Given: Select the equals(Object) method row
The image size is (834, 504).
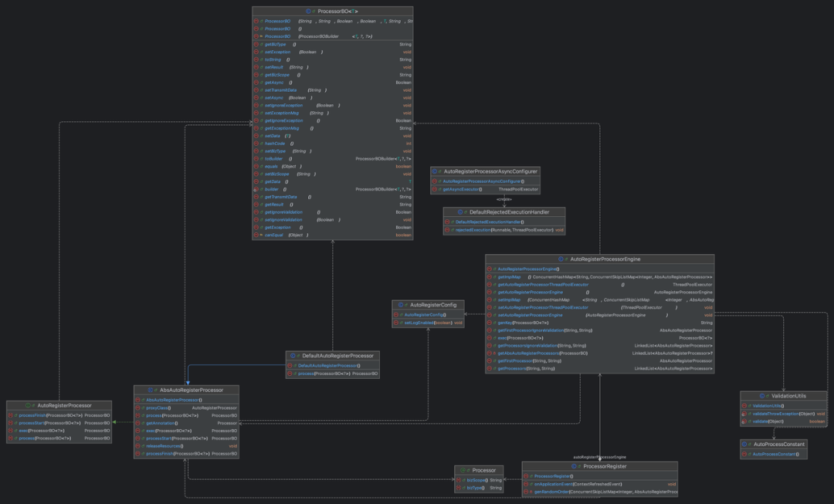Looking at the screenshot, I should click(332, 167).
